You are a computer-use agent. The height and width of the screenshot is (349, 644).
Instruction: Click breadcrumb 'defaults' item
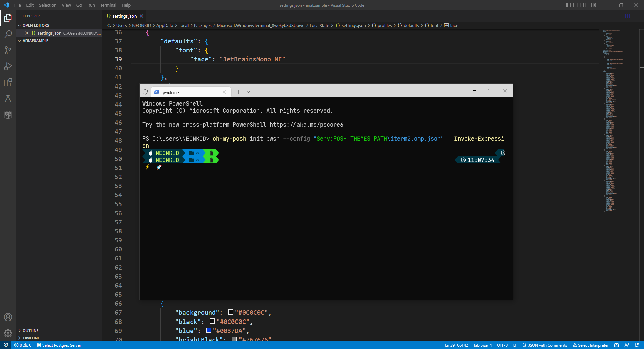[x=408, y=25]
